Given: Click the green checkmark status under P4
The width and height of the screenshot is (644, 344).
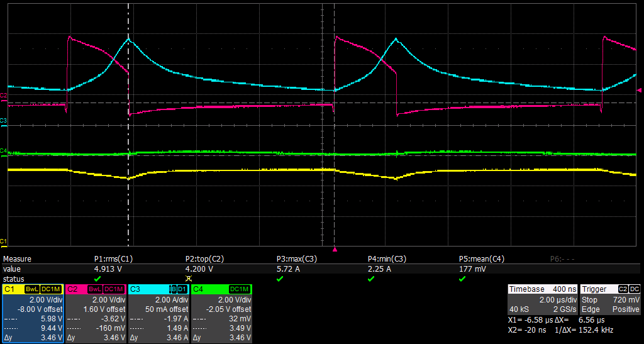Looking at the screenshot, I should 371,279.
